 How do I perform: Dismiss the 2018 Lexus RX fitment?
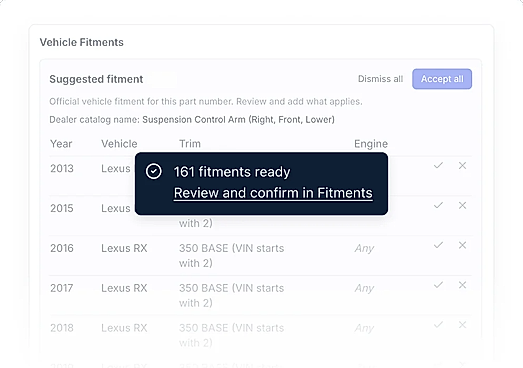pos(462,325)
